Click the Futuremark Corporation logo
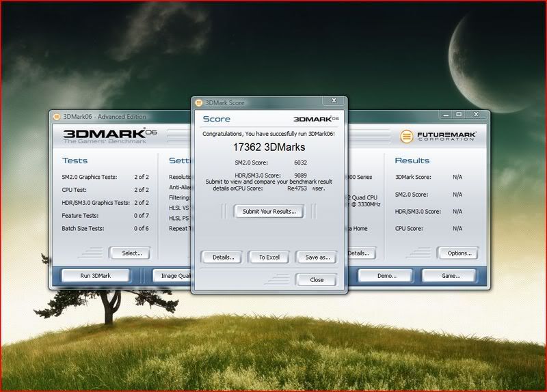The width and height of the screenshot is (547, 392). [438, 136]
